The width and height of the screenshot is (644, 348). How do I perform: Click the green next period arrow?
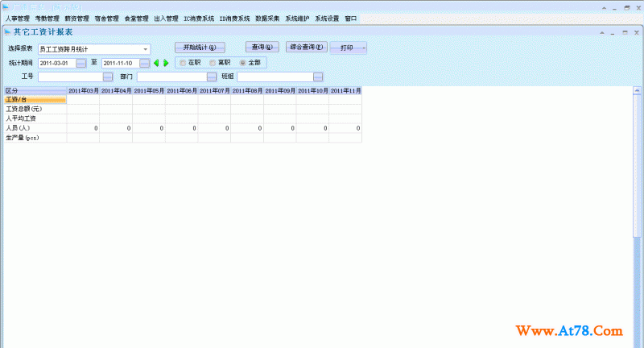(166, 63)
